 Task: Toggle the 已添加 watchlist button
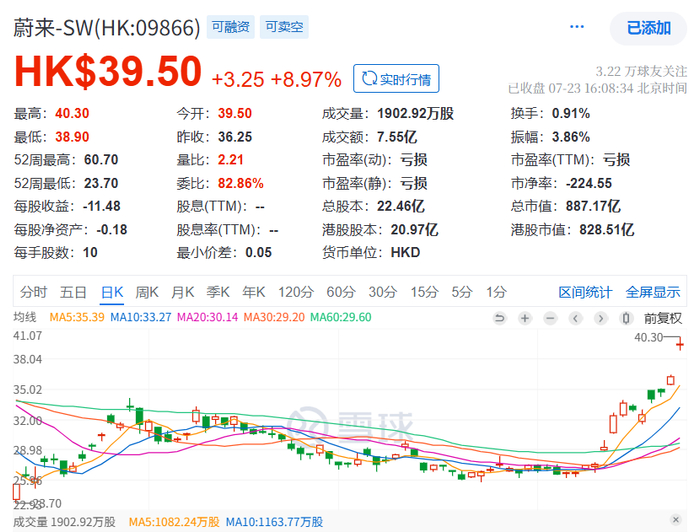tap(648, 28)
